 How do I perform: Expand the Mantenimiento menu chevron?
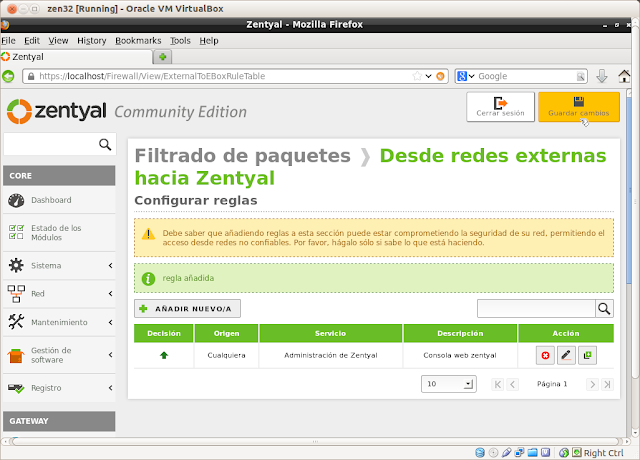pos(111,322)
